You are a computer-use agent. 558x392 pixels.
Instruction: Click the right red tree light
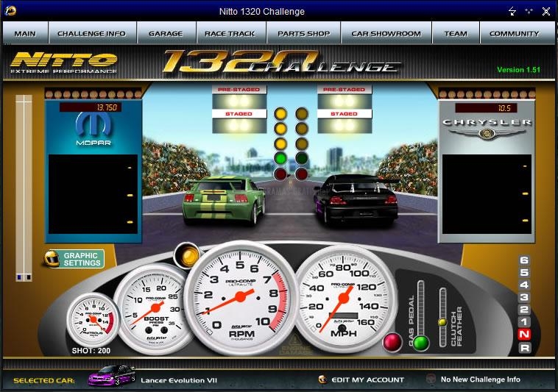(301, 174)
